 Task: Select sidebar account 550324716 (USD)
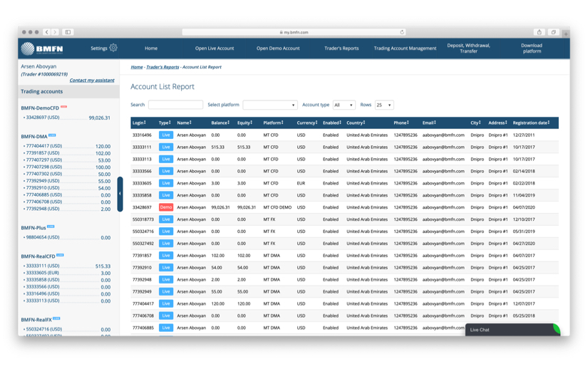click(x=43, y=329)
